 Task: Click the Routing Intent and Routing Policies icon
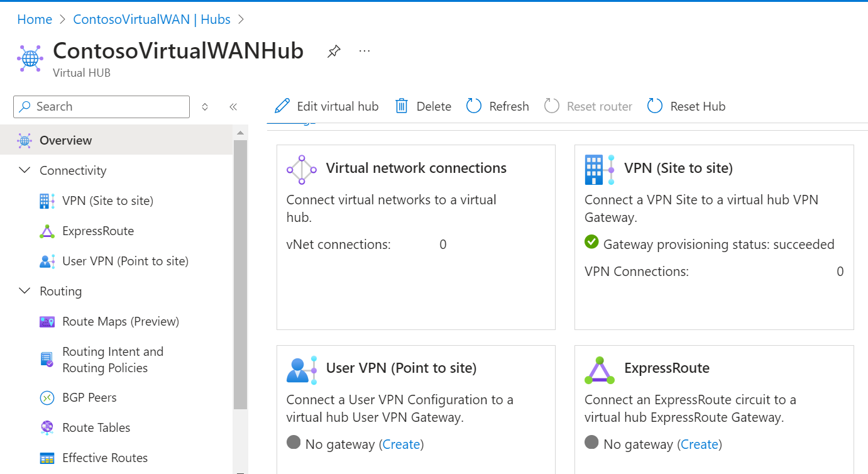(47, 360)
